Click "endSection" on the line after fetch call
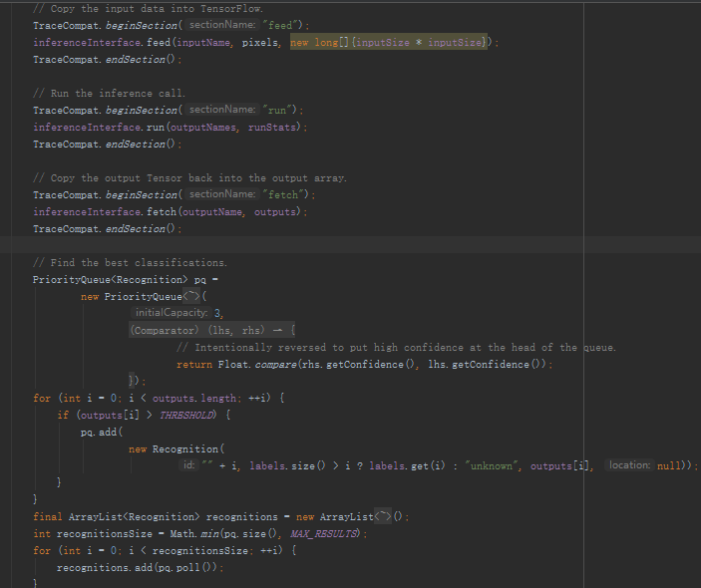The image size is (701, 588). [135, 229]
